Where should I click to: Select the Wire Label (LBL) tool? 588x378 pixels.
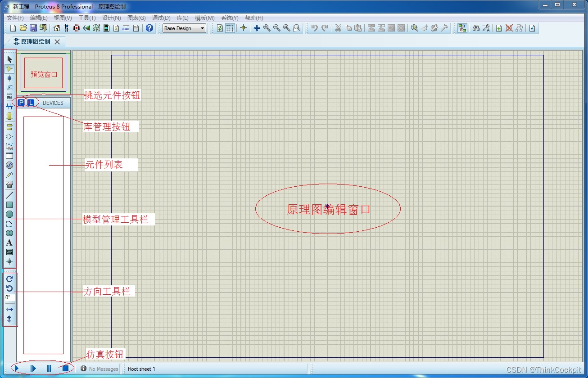coord(9,88)
